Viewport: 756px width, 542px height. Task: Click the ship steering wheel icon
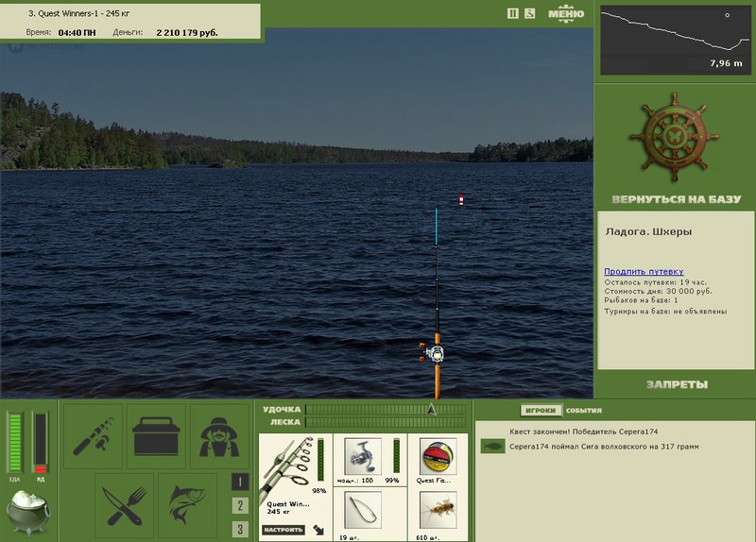point(675,137)
